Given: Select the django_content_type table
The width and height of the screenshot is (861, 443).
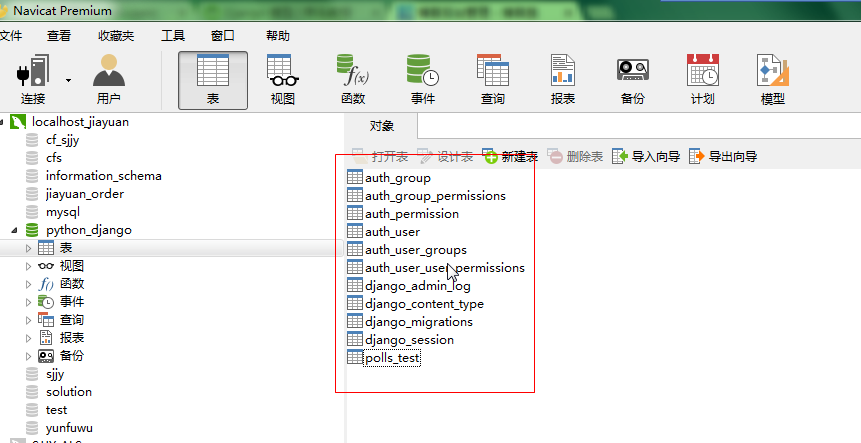Looking at the screenshot, I should [424, 304].
